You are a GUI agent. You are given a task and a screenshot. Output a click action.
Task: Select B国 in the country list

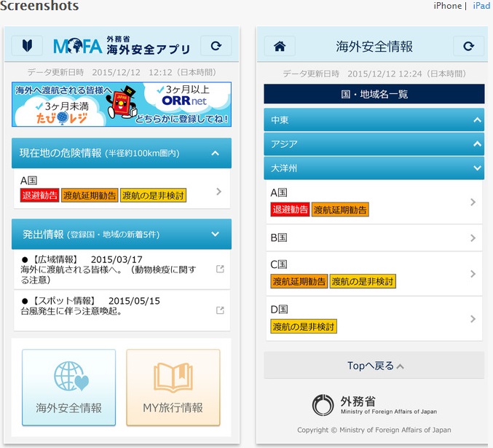pos(374,238)
